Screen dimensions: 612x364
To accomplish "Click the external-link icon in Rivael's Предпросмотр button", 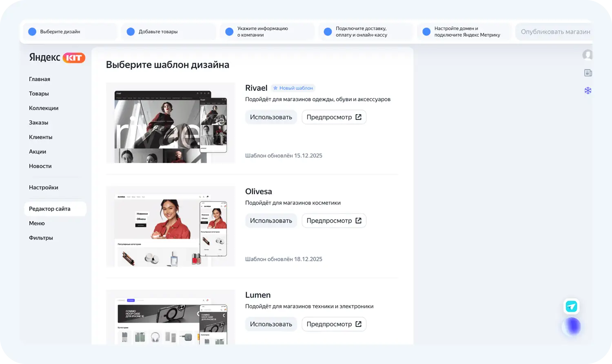I will coord(358,117).
